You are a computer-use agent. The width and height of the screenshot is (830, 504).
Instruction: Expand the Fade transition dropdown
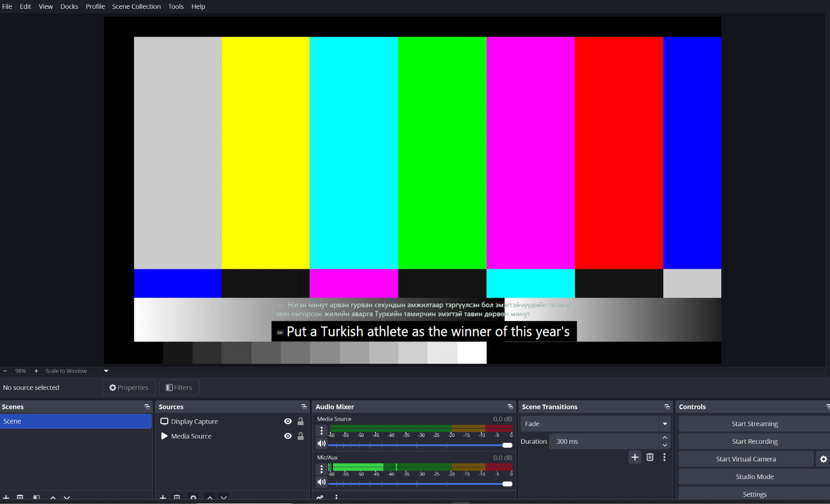[x=665, y=424]
